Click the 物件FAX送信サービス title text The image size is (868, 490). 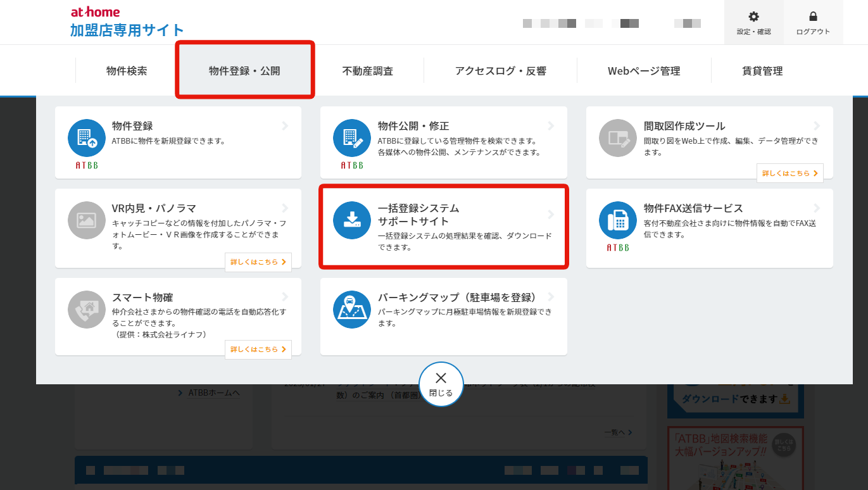[693, 208]
